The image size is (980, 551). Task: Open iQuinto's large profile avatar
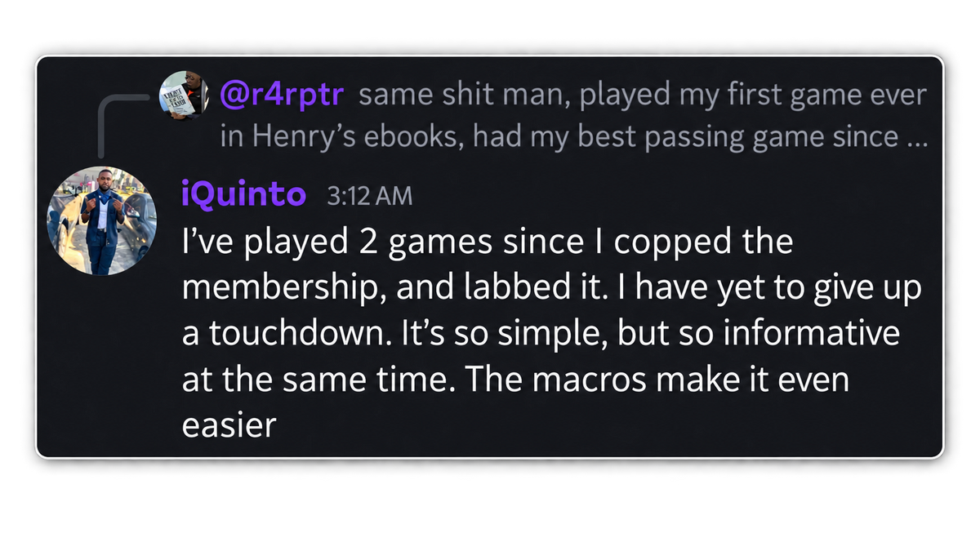pyautogui.click(x=102, y=221)
